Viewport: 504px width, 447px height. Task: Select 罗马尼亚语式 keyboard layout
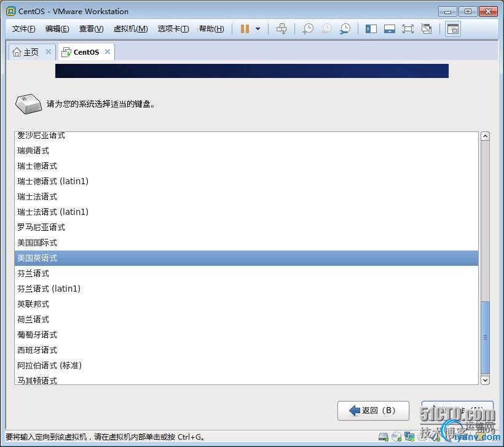[246, 227]
